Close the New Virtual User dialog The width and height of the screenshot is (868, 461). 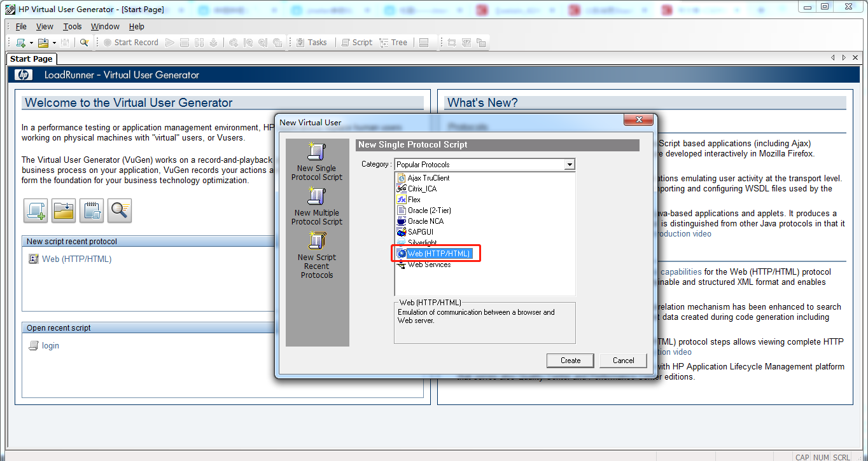[x=638, y=120]
